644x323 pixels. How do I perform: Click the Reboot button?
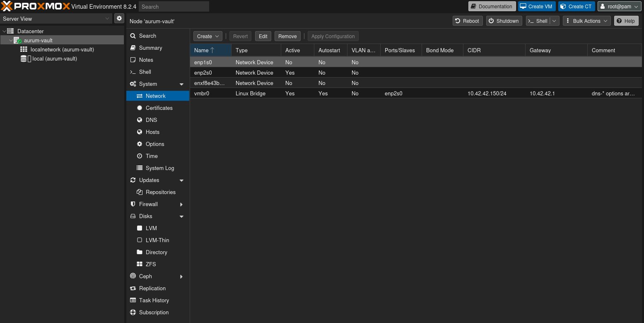pyautogui.click(x=468, y=21)
